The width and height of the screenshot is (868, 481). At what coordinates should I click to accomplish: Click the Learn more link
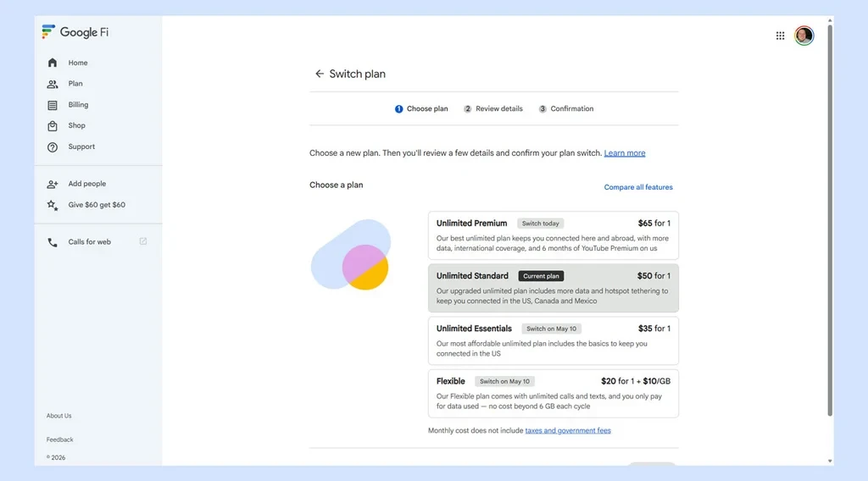625,153
